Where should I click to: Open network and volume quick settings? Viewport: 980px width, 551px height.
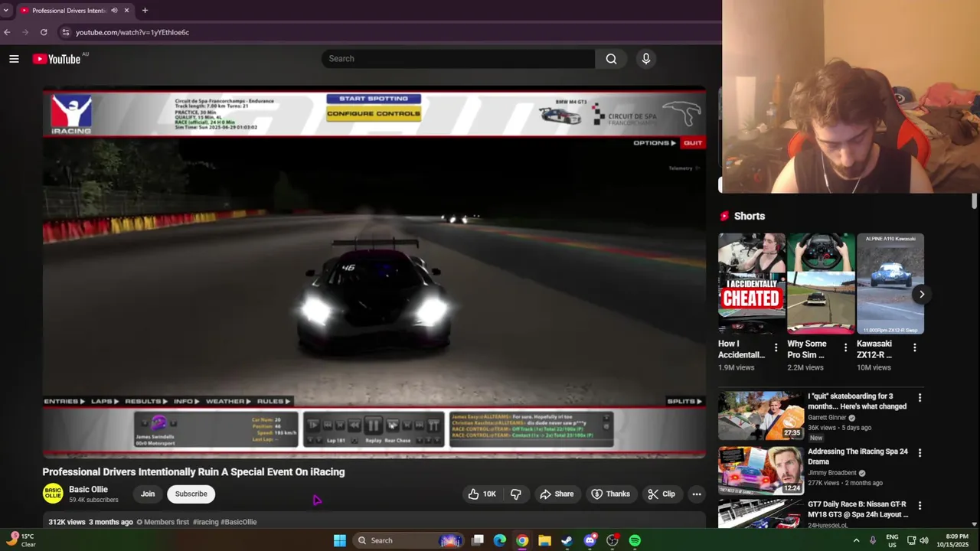coord(919,540)
